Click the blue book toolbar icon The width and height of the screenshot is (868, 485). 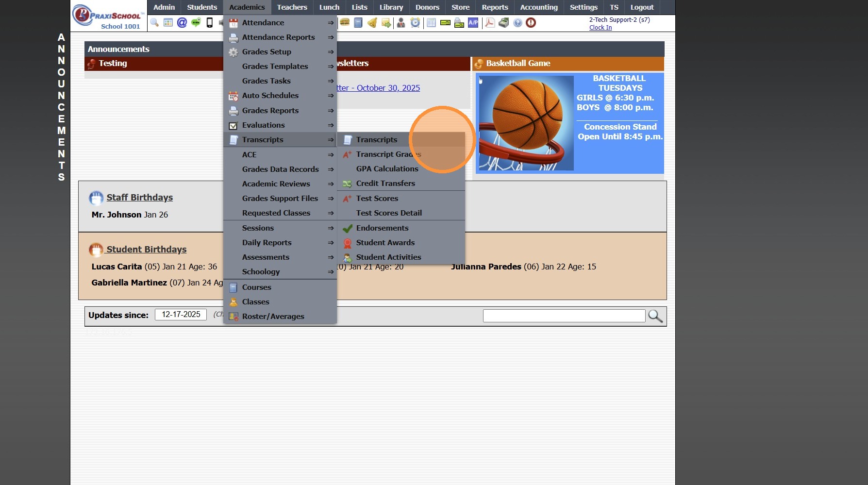358,23
